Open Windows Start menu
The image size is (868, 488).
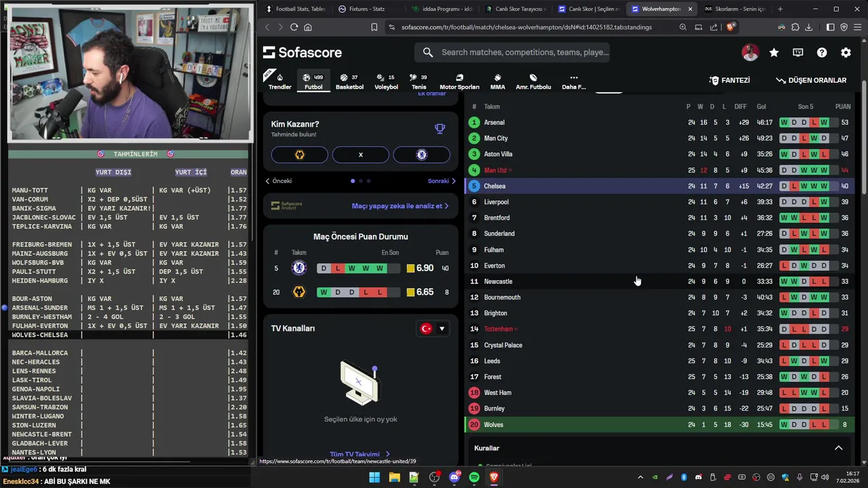point(374,477)
